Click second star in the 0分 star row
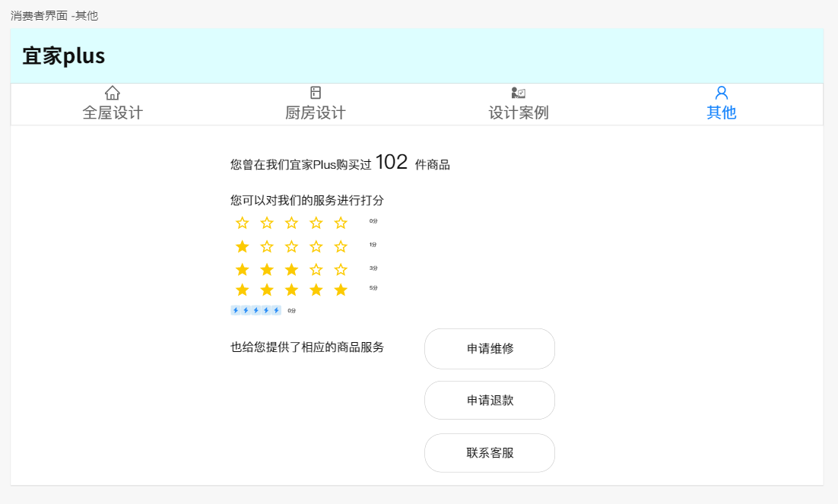Image resolution: width=838 pixels, height=504 pixels. pos(267,223)
